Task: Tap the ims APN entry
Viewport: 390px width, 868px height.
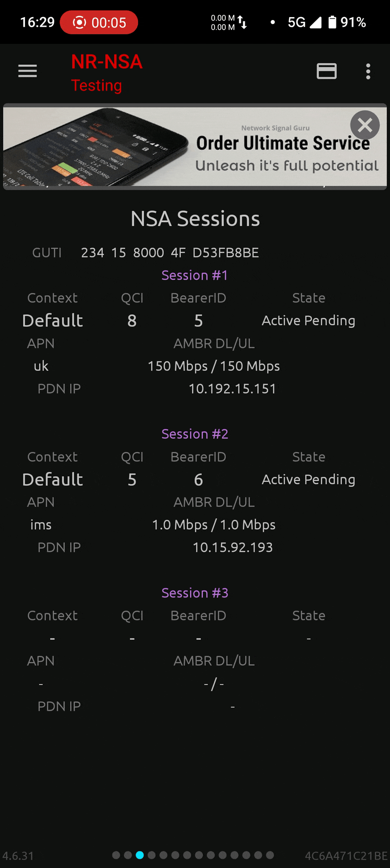Action: point(41,525)
